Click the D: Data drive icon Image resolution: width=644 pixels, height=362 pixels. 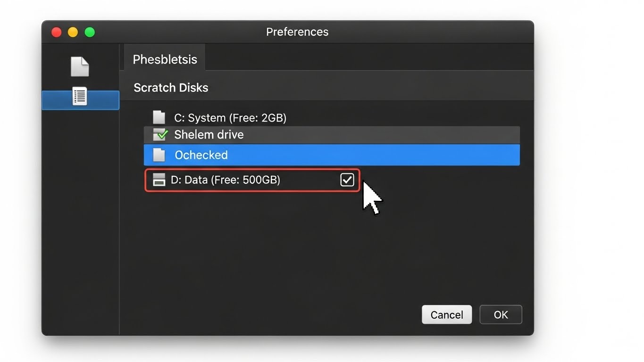[x=159, y=180]
